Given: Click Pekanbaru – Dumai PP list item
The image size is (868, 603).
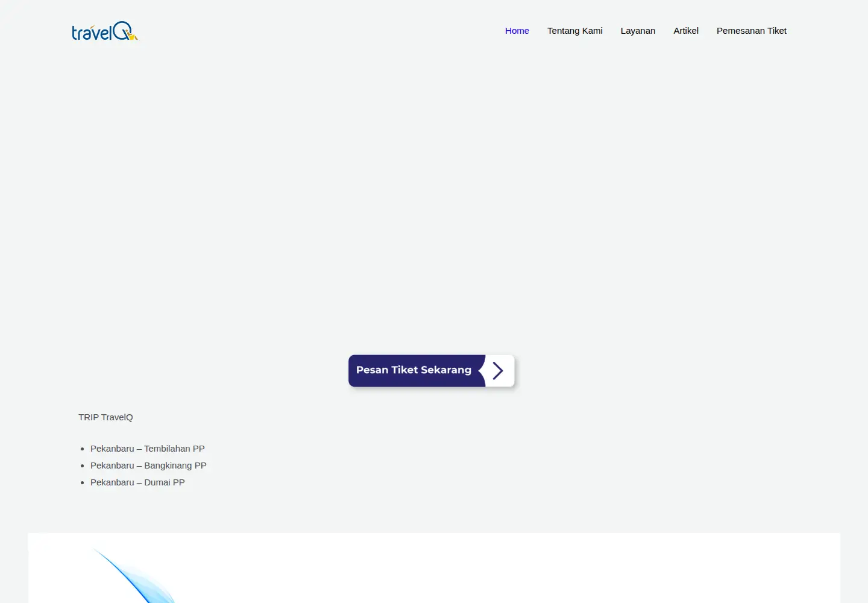Looking at the screenshot, I should [137, 482].
